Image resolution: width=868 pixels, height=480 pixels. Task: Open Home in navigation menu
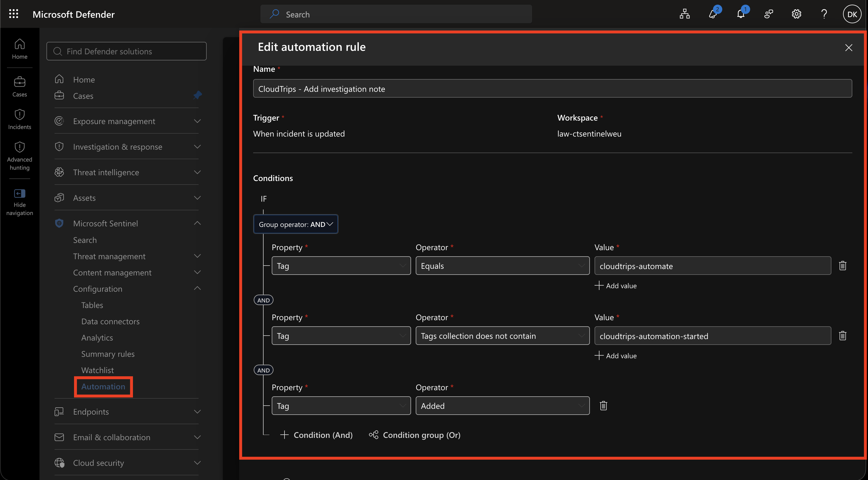tap(84, 80)
